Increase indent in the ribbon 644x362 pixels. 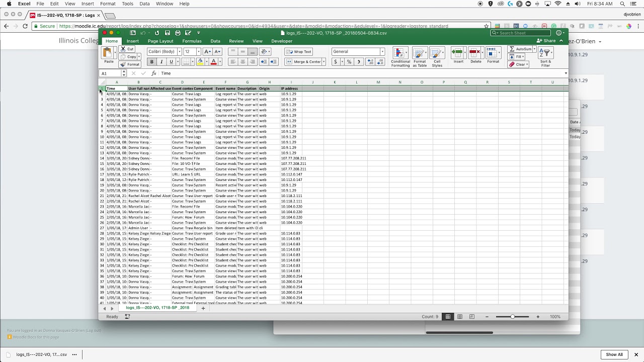point(274,62)
